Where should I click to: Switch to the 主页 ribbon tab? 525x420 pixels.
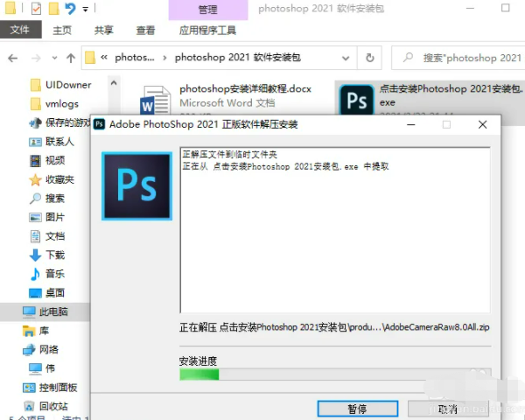tap(62, 31)
